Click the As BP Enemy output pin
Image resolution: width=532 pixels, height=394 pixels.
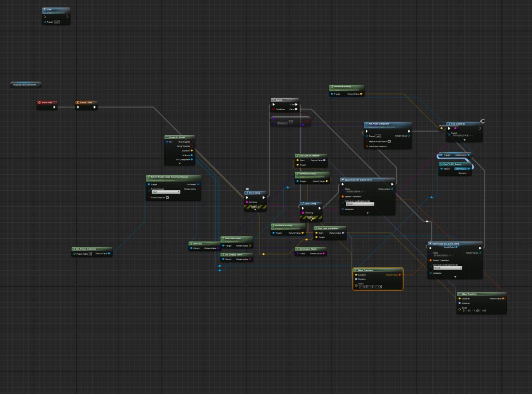469,169
